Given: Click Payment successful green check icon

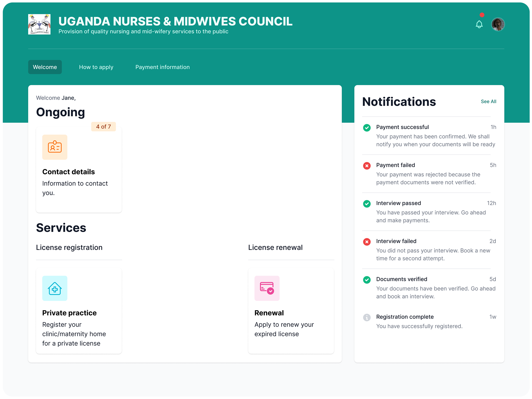Looking at the screenshot, I should coord(367,128).
